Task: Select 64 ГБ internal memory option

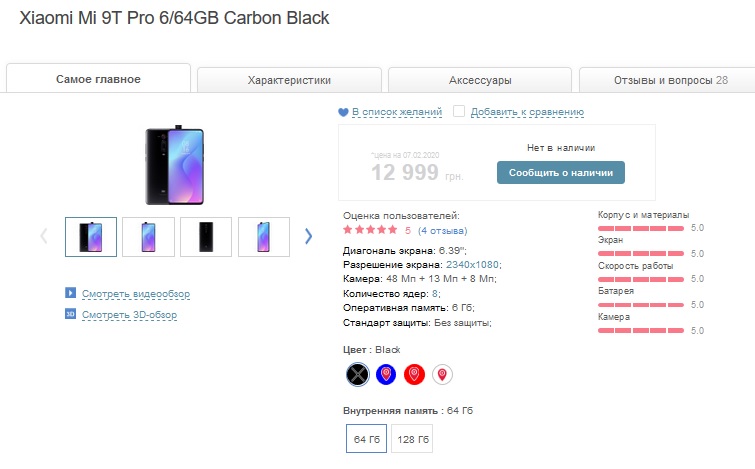Action: (361, 440)
